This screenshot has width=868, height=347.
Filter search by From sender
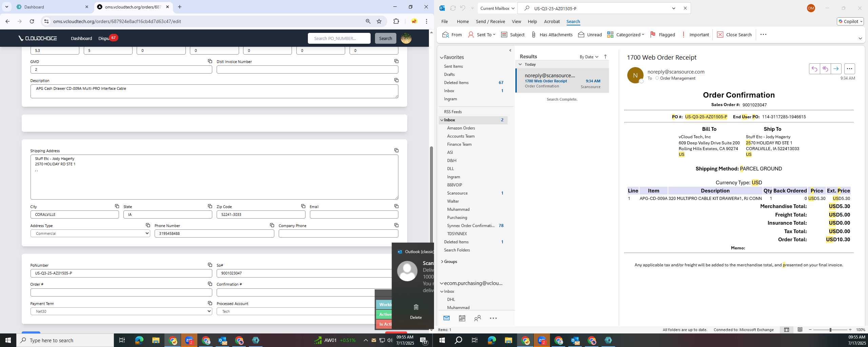point(452,35)
